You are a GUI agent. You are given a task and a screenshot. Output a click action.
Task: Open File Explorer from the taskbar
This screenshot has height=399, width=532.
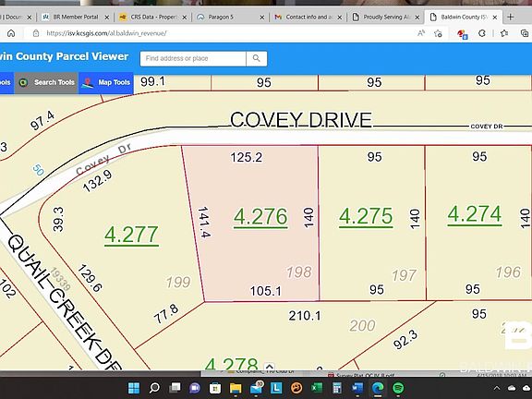coord(236,388)
